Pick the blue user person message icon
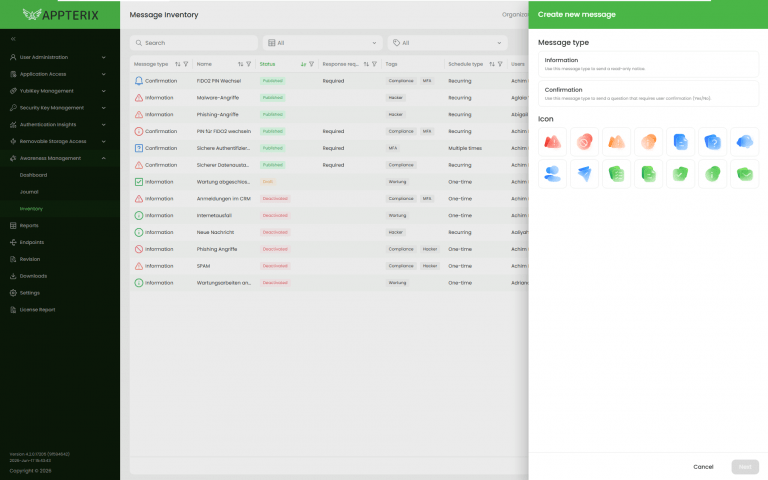 552,174
